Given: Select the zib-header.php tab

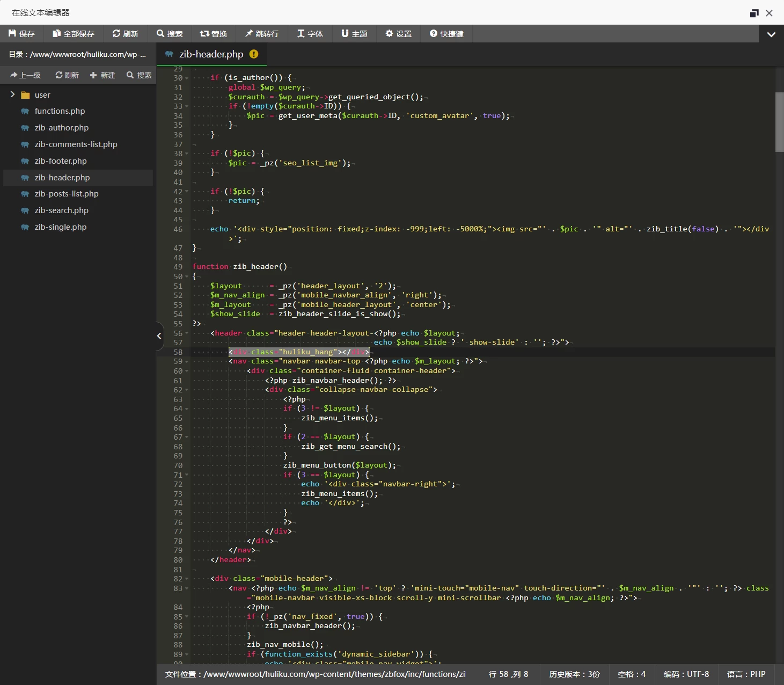Looking at the screenshot, I should (211, 54).
